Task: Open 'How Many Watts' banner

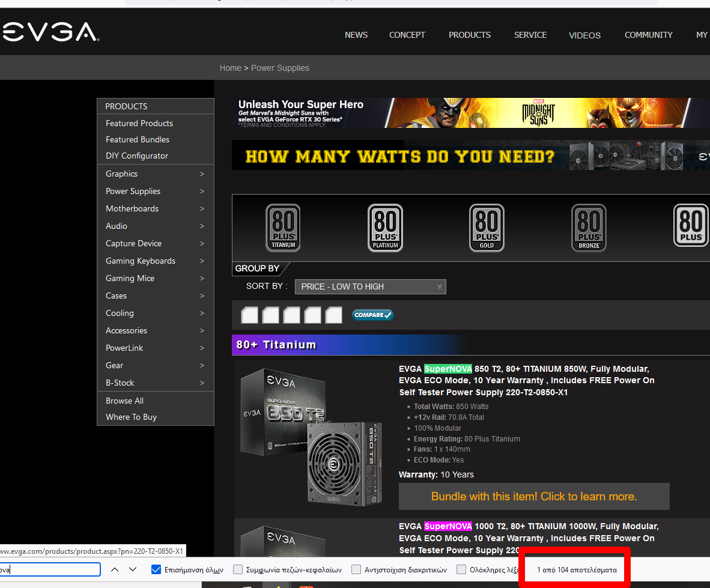Action: pyautogui.click(x=471, y=156)
